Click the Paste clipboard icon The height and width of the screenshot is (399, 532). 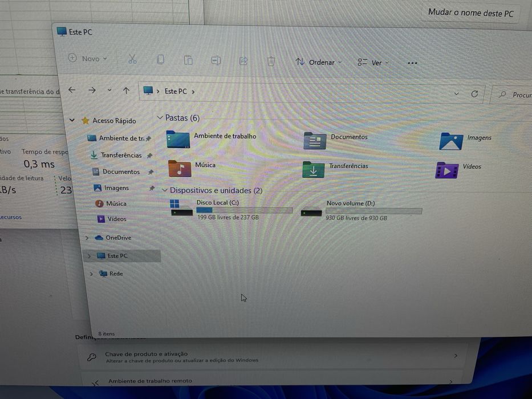(x=188, y=60)
